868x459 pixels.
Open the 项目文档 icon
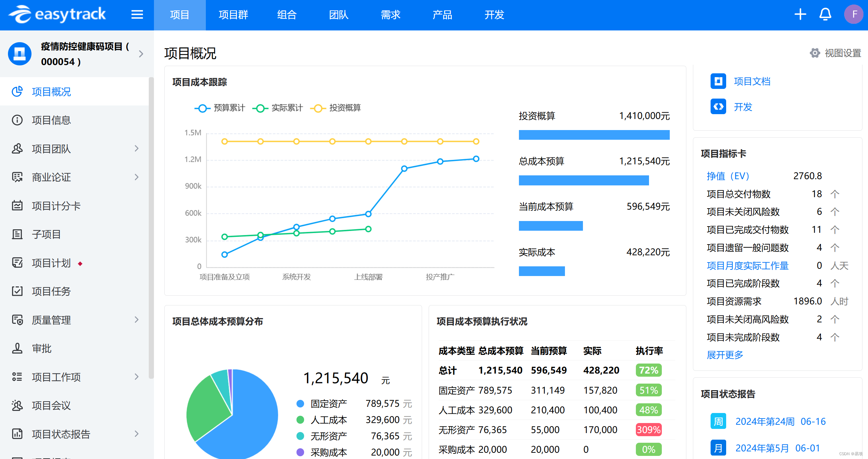tap(718, 81)
